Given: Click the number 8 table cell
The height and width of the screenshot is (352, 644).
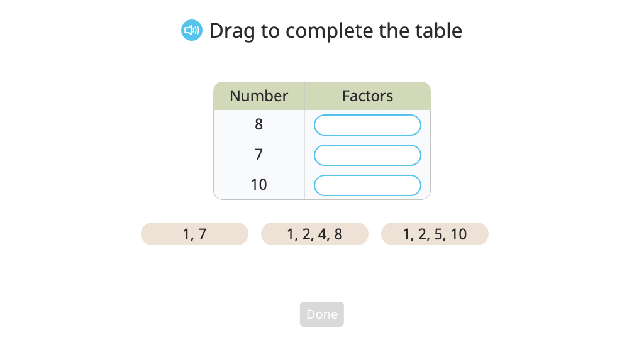Looking at the screenshot, I should click(258, 124).
